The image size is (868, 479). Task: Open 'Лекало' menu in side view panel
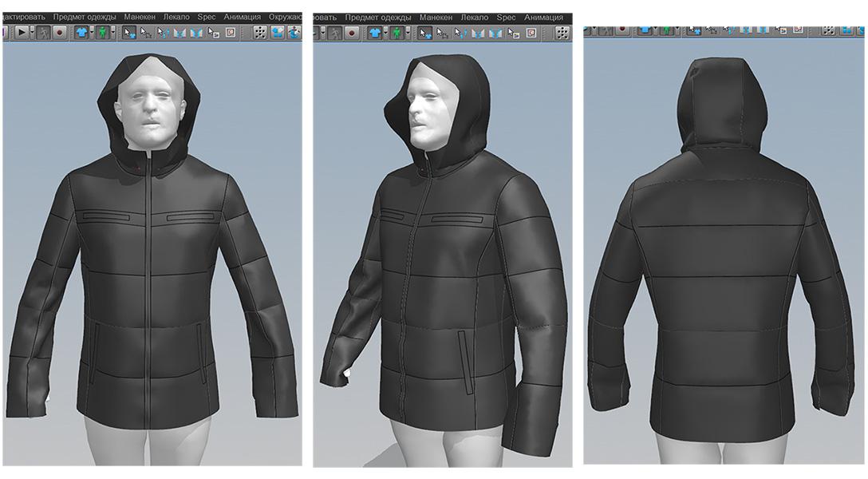tap(475, 18)
